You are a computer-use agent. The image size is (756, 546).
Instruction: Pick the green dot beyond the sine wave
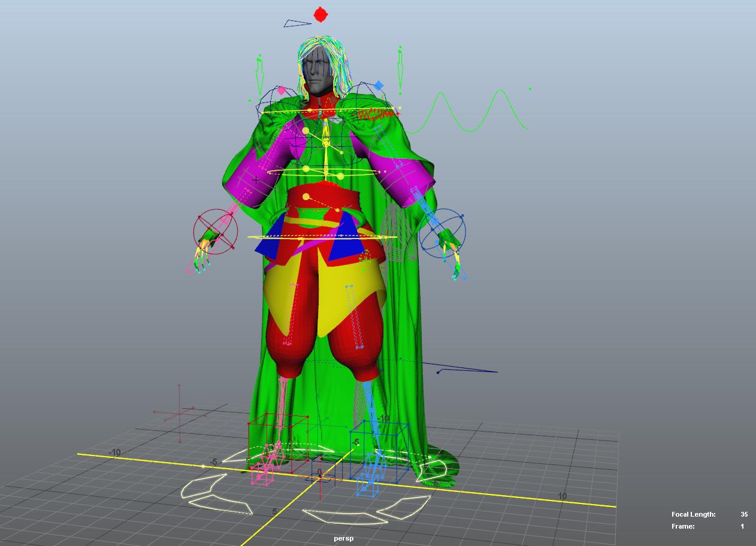[x=530, y=89]
